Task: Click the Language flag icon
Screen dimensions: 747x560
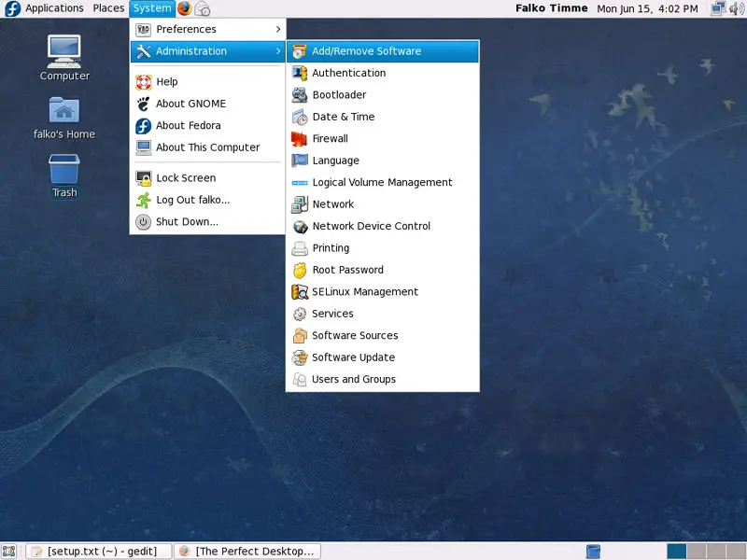Action: pos(300,161)
